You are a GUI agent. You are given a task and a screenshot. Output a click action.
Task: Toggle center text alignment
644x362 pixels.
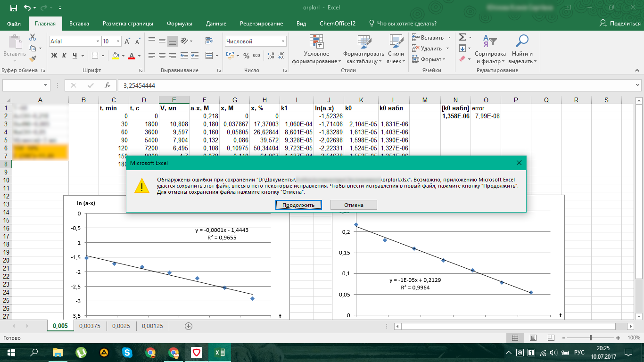tap(162, 55)
